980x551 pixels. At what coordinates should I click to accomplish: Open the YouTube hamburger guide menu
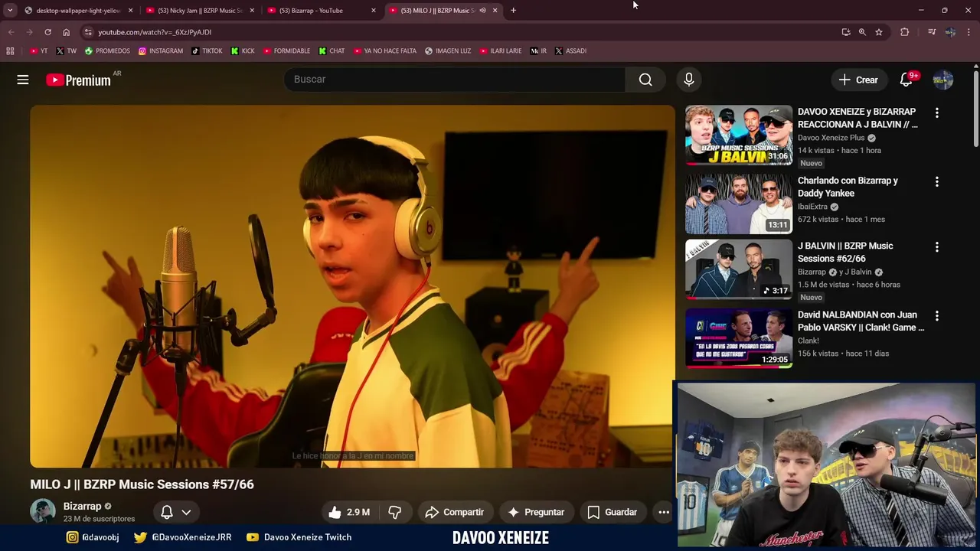click(x=23, y=80)
